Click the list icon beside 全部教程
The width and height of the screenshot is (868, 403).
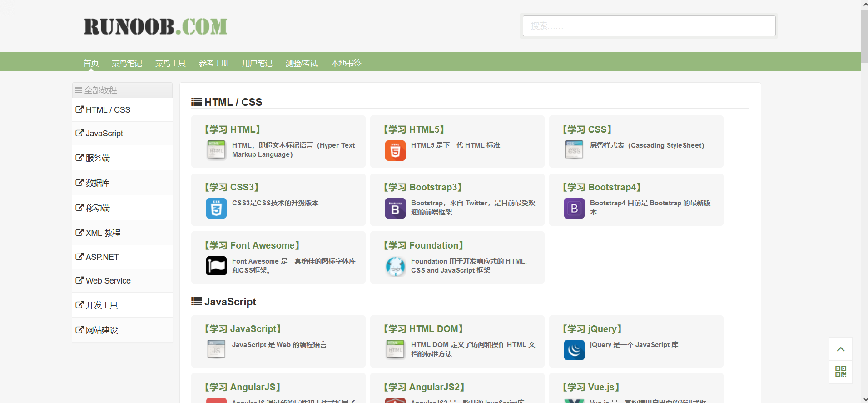79,90
